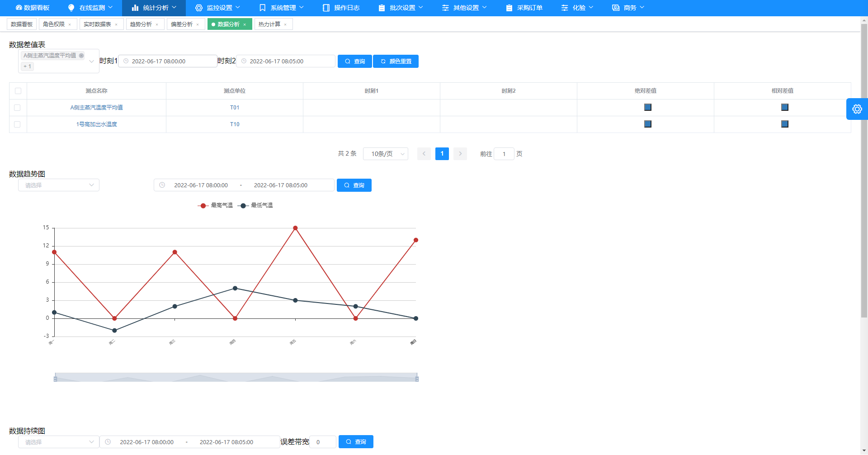Screen dimensions: 868x455
Task: Click the 颜色重置 reset color button
Action: (x=396, y=61)
